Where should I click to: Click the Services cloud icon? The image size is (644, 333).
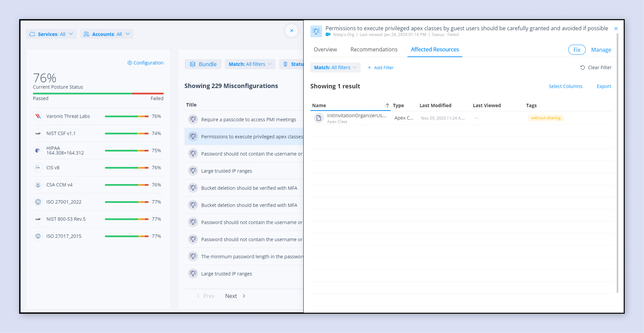(x=32, y=34)
